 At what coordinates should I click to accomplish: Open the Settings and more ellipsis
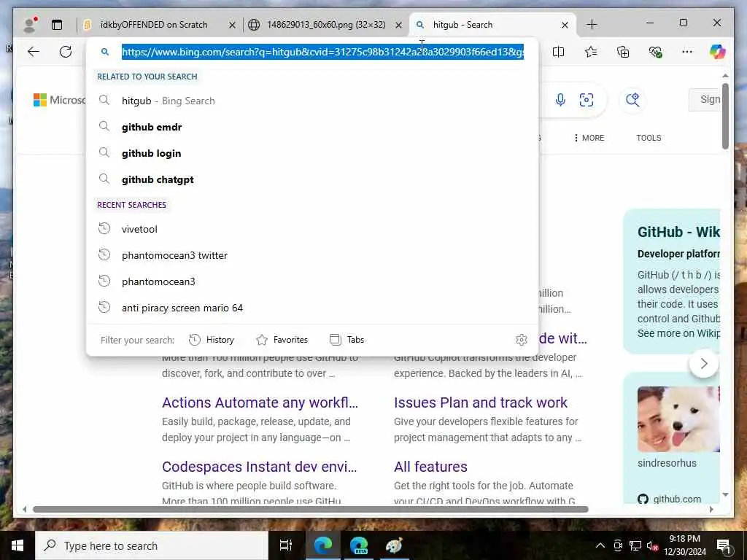point(687,52)
